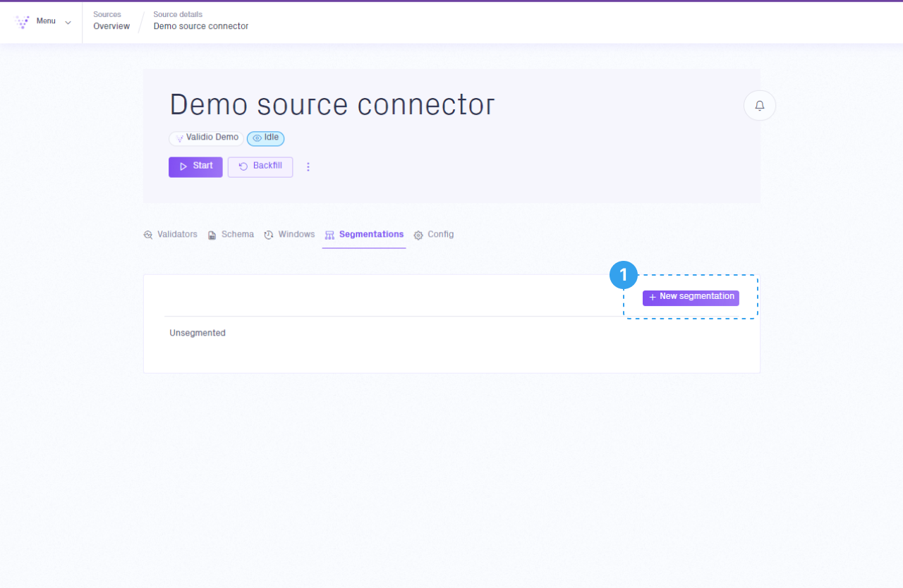Select the Segmentations tab
Image resolution: width=903 pixels, height=588 pixels.
pos(364,235)
